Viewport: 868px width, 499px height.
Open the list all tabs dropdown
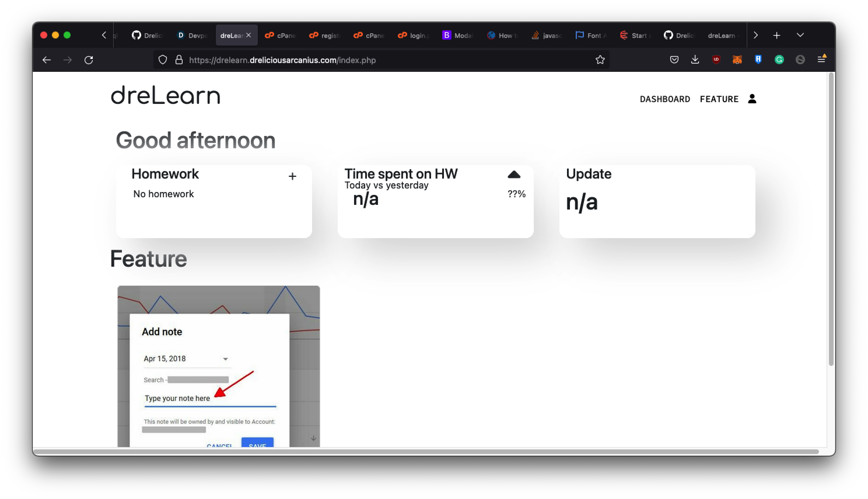pos(800,35)
